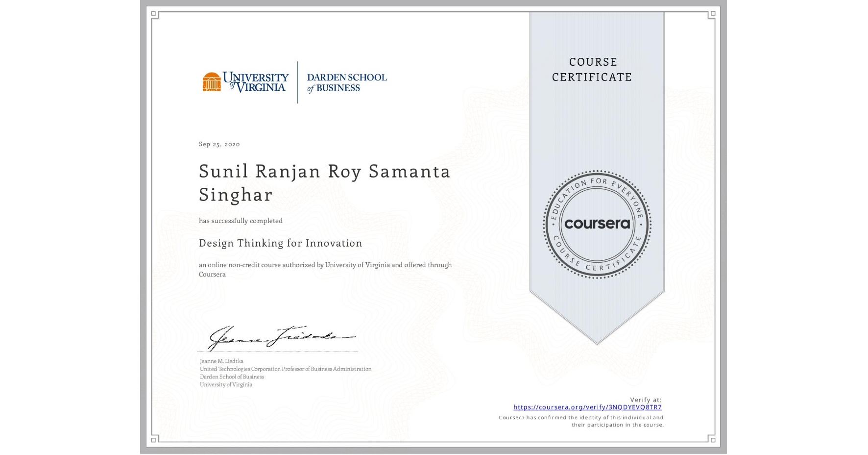Viewport: 868px width, 455px height.
Task: Select the Darden School of Business wordmark
Action: pyautogui.click(x=346, y=82)
